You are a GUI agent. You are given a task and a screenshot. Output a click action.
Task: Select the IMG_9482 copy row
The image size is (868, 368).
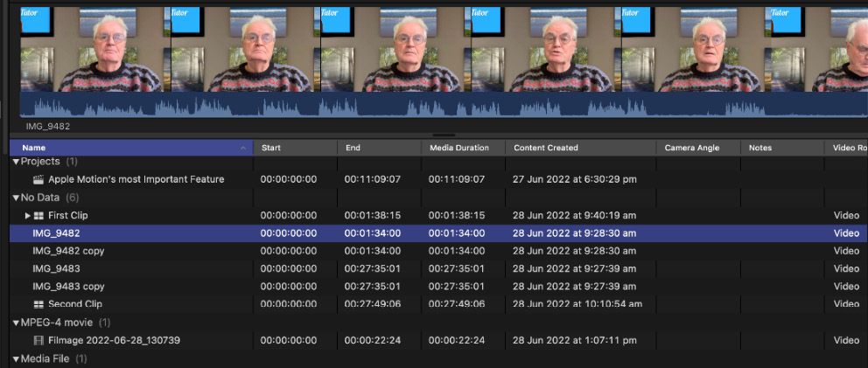pos(438,251)
